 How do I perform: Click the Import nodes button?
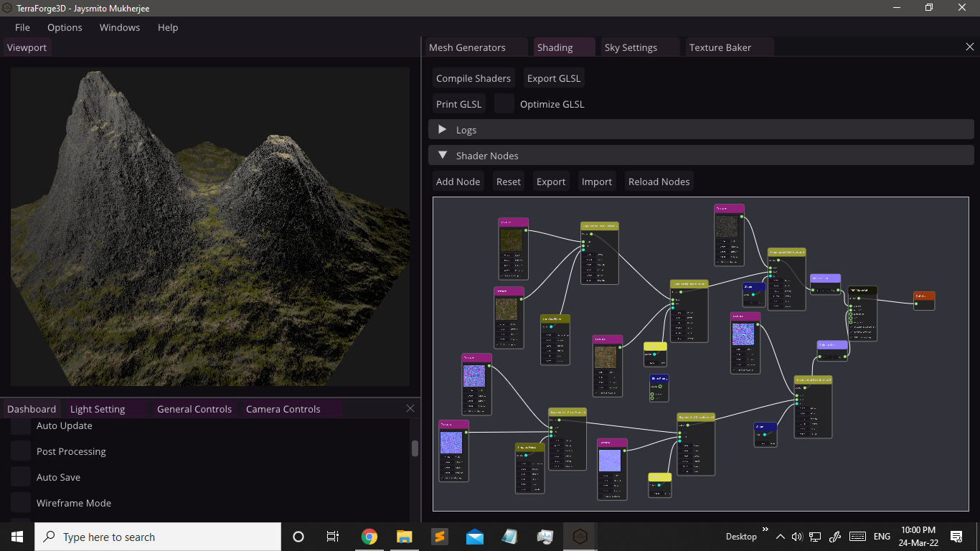pyautogui.click(x=597, y=182)
